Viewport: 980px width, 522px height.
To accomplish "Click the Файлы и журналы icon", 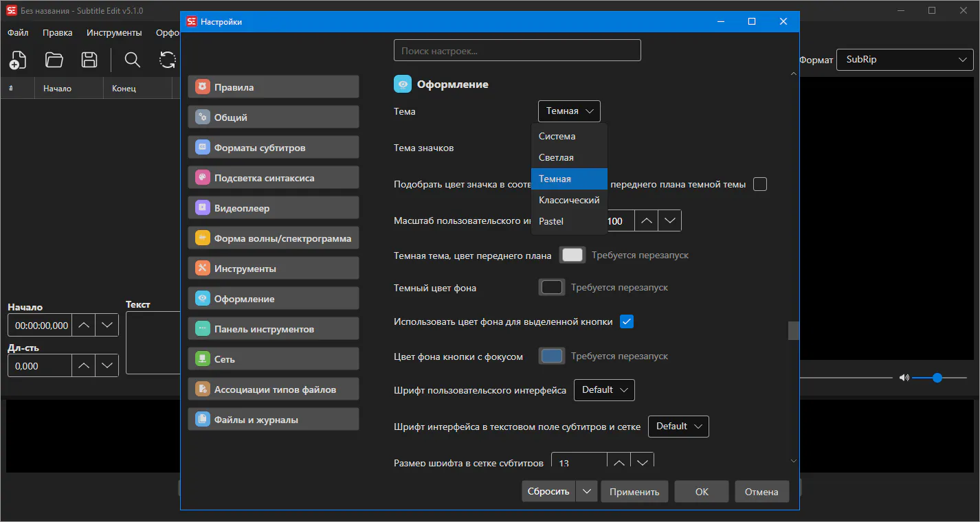I will coord(202,420).
